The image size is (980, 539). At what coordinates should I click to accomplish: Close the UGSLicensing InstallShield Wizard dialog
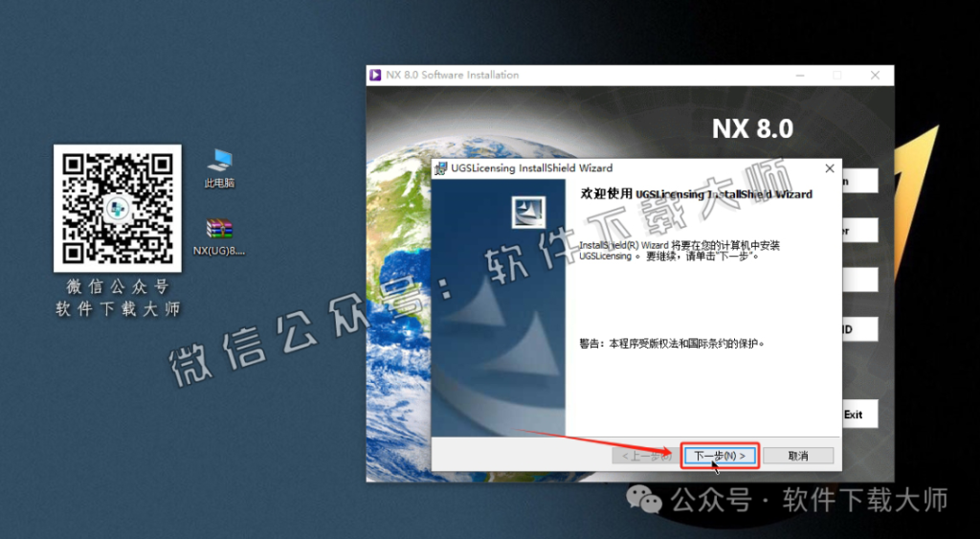tap(830, 168)
